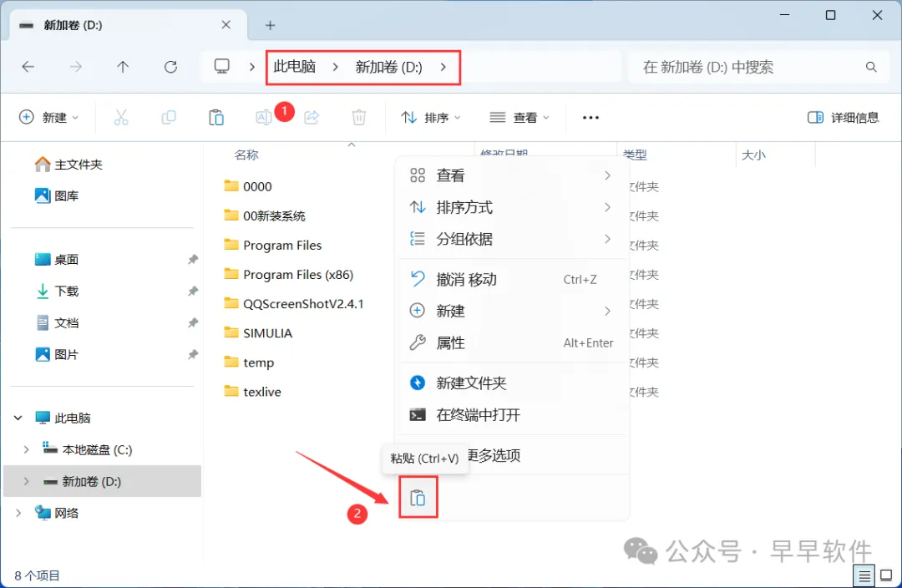The height and width of the screenshot is (588, 902).
Task: Unpin 桌面 with its pin icon
Action: coord(193,260)
